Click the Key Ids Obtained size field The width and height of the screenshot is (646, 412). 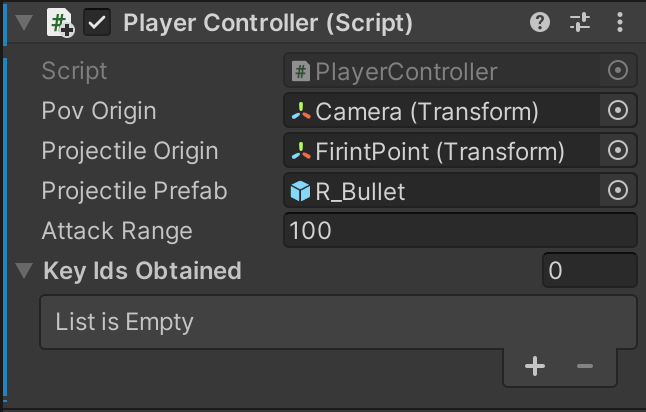pyautogui.click(x=589, y=271)
